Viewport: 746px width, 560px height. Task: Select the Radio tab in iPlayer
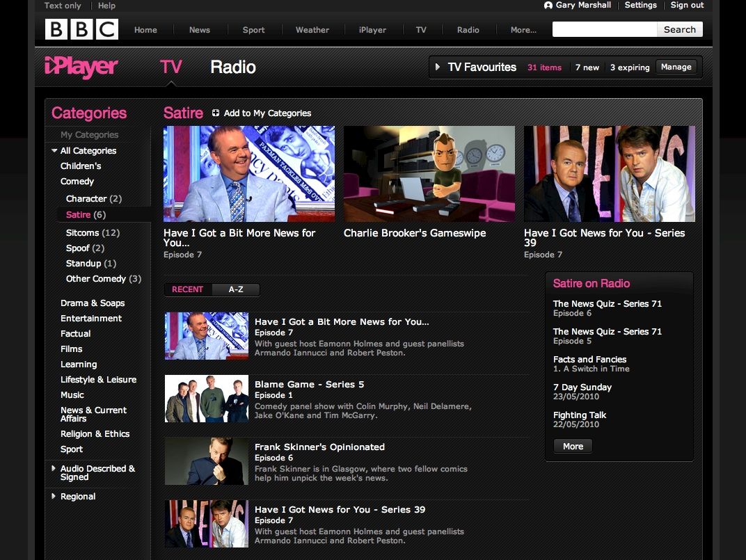point(232,66)
